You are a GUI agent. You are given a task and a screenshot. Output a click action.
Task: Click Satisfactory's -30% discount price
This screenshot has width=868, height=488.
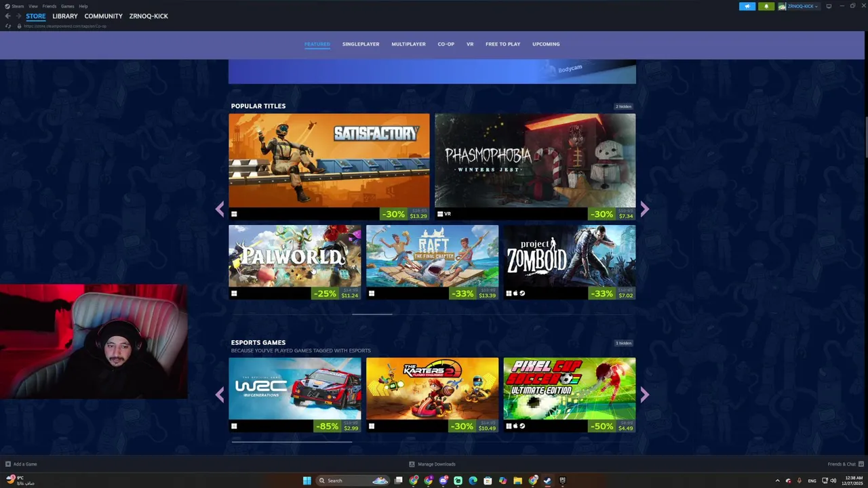click(404, 214)
